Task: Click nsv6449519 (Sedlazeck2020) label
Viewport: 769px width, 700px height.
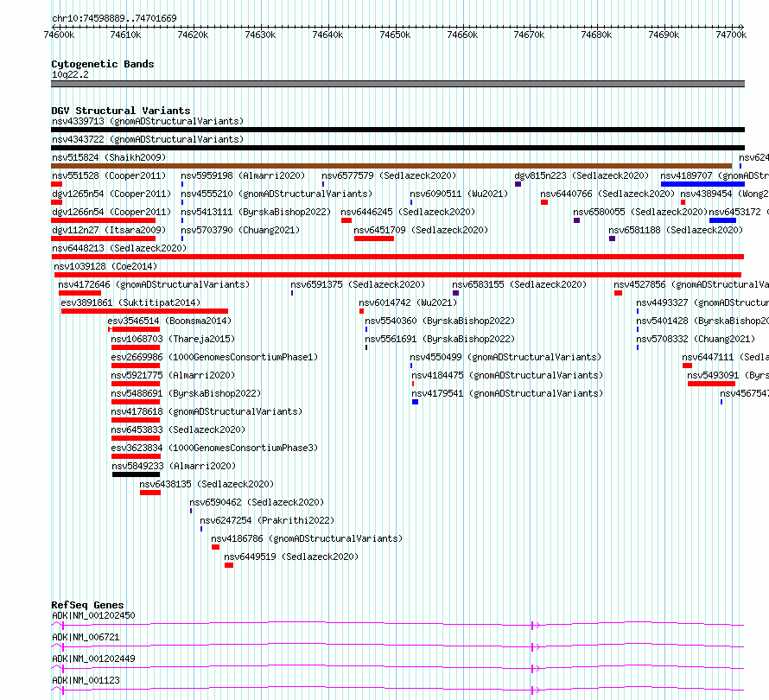Action: pos(291,557)
